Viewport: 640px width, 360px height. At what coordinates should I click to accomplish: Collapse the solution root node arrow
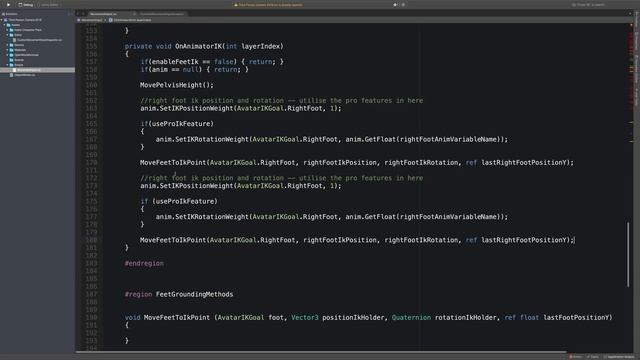click(2, 20)
